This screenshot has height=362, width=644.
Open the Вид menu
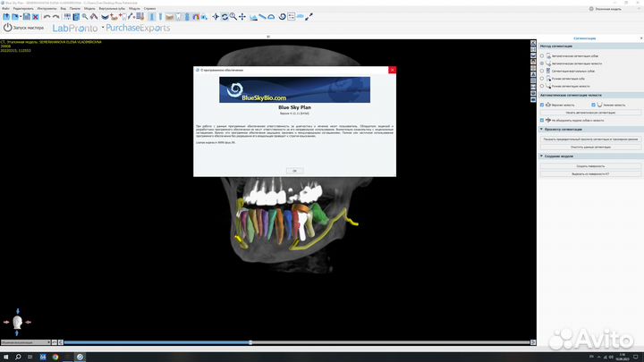pyautogui.click(x=63, y=9)
